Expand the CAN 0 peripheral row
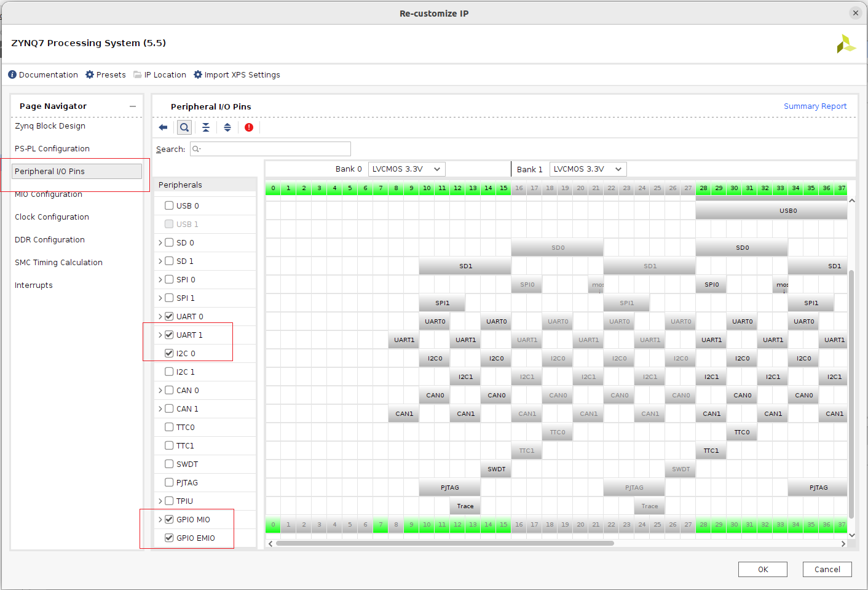868x590 pixels. pyautogui.click(x=160, y=390)
